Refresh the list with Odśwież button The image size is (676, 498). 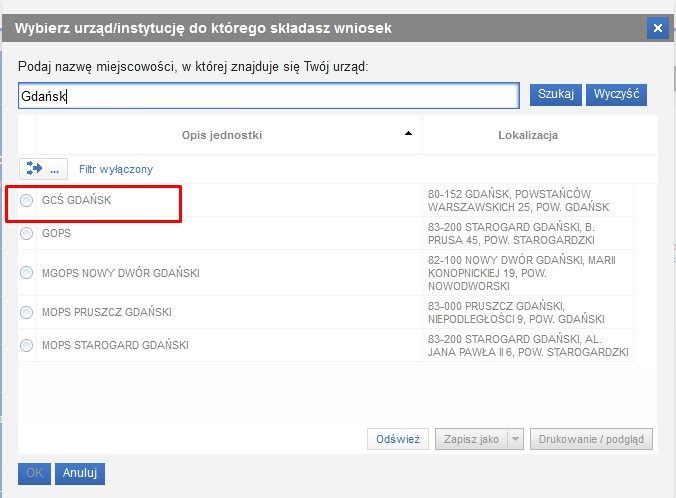coord(398,439)
